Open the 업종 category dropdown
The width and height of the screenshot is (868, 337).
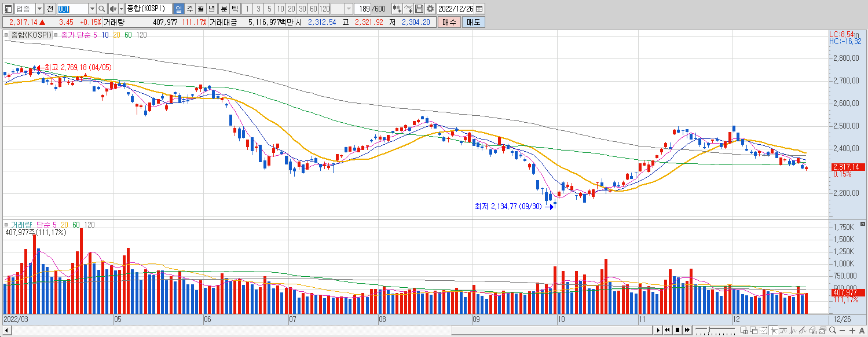(39, 9)
